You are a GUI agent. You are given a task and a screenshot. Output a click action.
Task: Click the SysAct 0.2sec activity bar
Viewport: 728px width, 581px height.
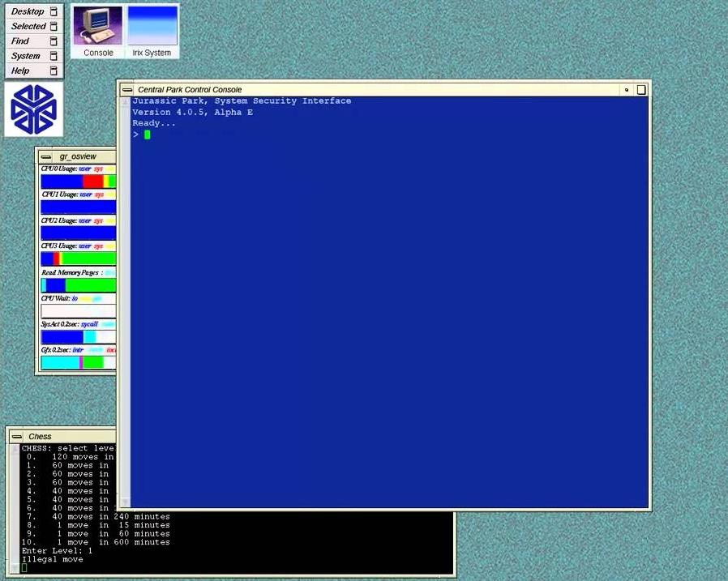pyautogui.click(x=79, y=337)
